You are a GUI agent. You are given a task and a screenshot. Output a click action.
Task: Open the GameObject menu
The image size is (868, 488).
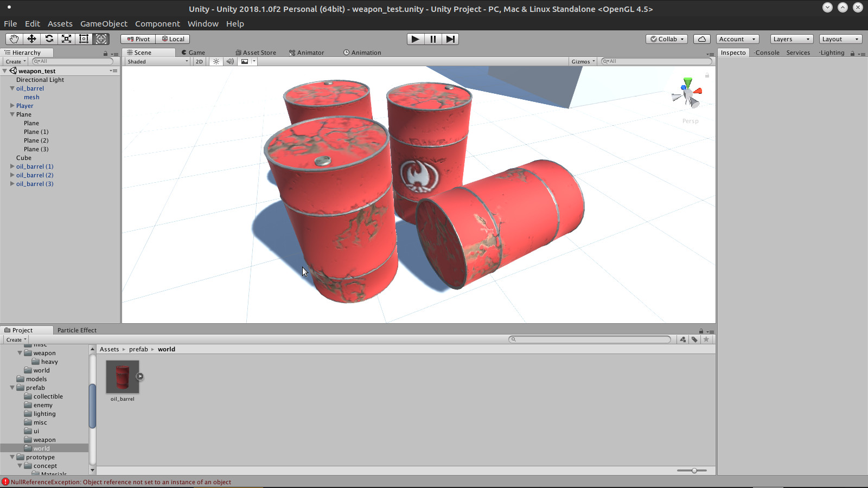click(x=104, y=24)
